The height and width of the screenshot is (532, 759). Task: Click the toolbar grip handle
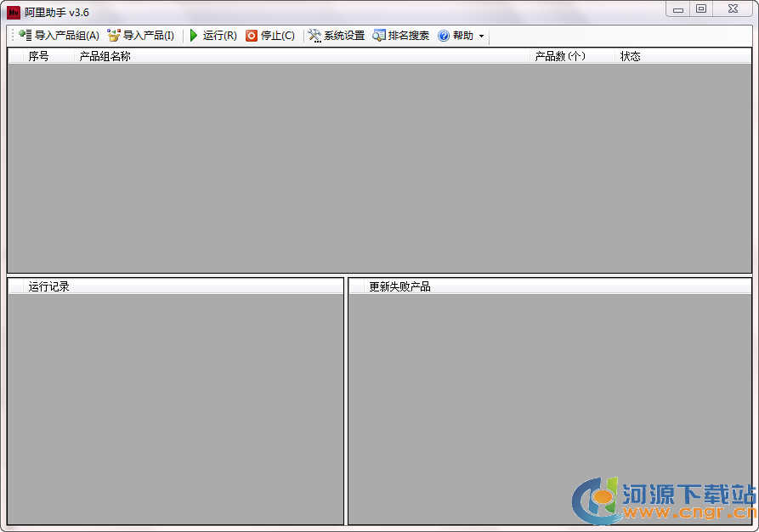pyautogui.click(x=13, y=36)
